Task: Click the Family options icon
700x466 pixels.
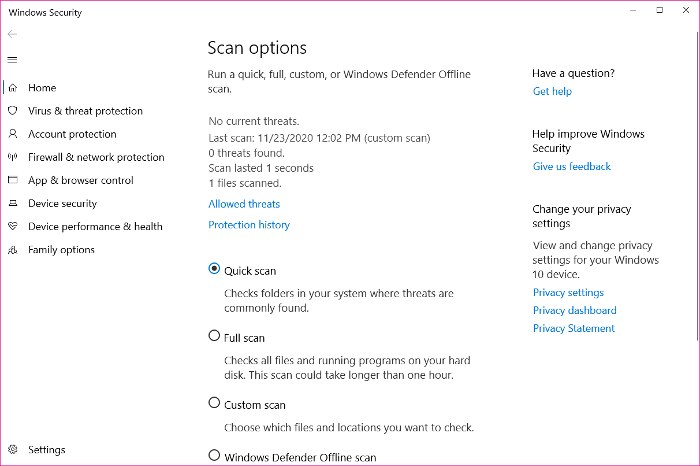Action: tap(12, 250)
